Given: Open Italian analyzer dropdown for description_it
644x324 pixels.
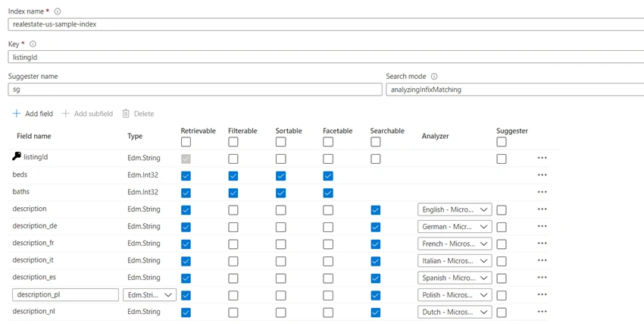Looking at the screenshot, I should pos(455,261).
